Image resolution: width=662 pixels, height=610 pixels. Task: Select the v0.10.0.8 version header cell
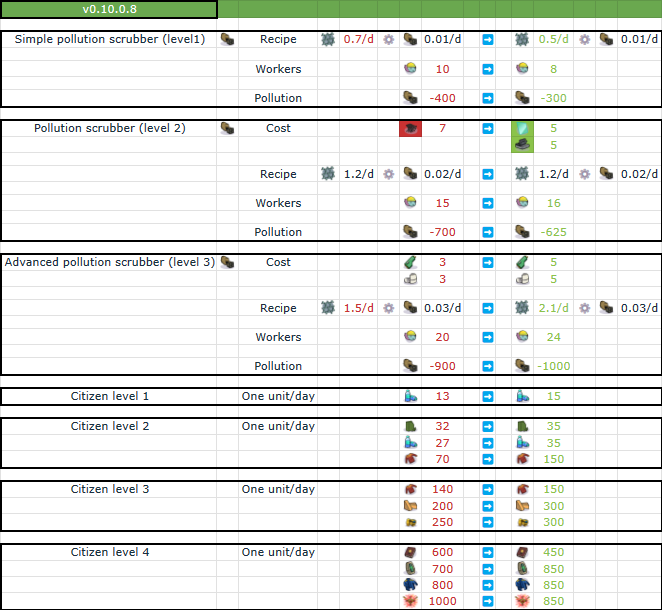coord(109,9)
